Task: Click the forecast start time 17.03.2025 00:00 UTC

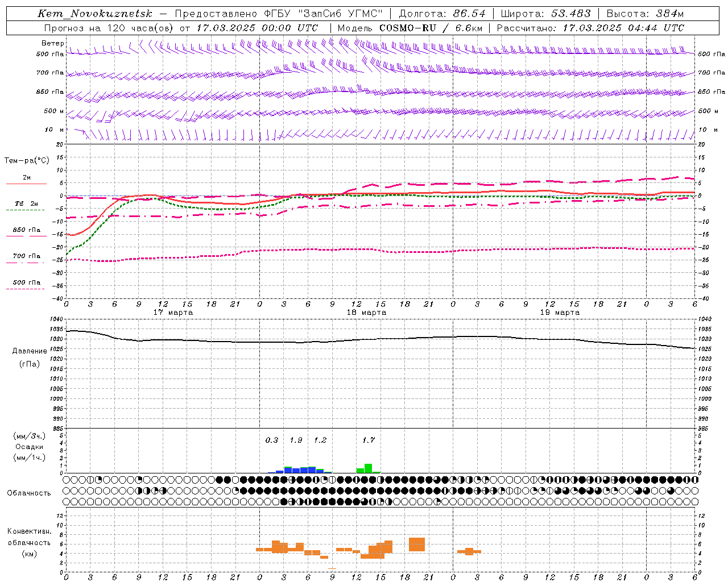Action: pyautogui.click(x=257, y=28)
